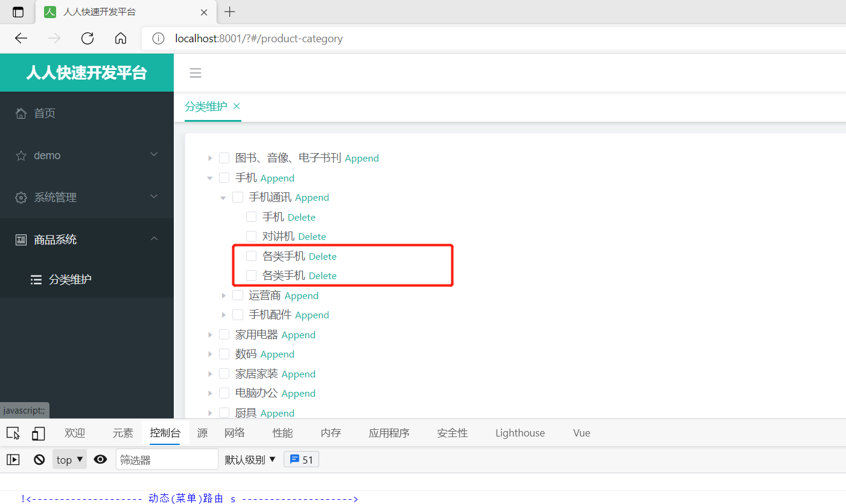Click the console 筛选器 filter field
846x504 pixels.
point(167,459)
